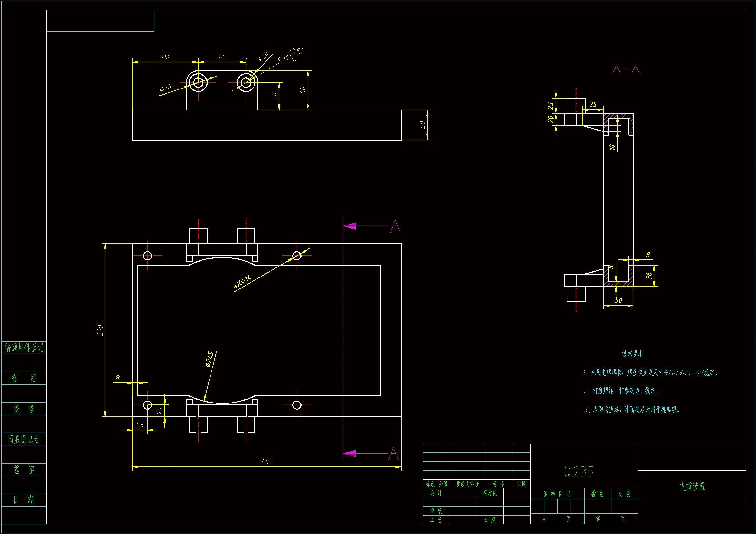Click the 借通用件登记 sidebar cell
Screen dimensions: 756x534
pyautogui.click(x=24, y=348)
